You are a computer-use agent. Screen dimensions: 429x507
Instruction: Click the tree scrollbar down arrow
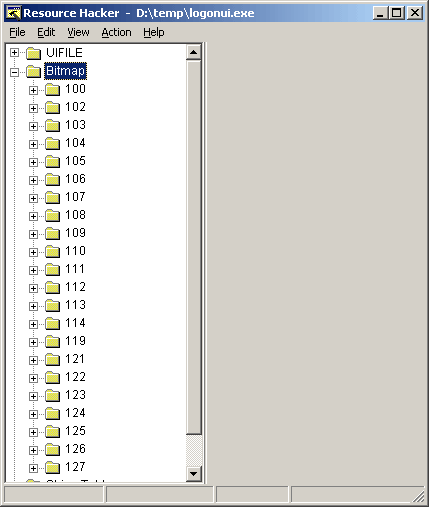[x=194, y=473]
